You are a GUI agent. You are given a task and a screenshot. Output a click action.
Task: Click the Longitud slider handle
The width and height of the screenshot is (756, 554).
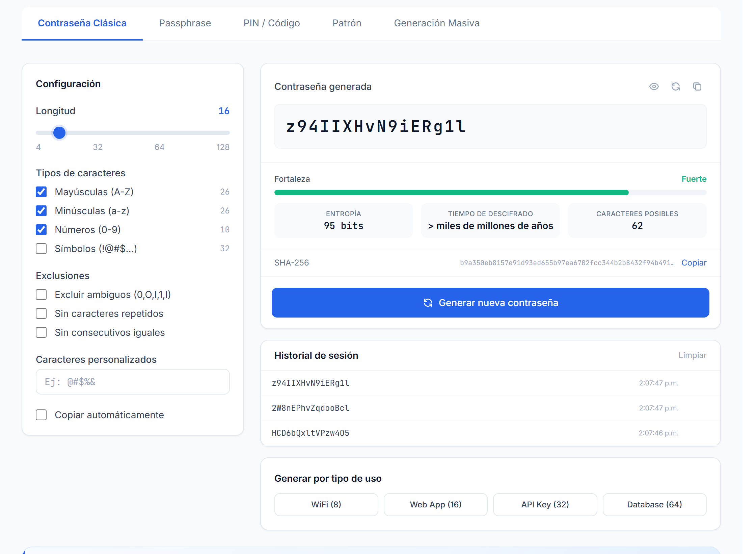coord(59,133)
